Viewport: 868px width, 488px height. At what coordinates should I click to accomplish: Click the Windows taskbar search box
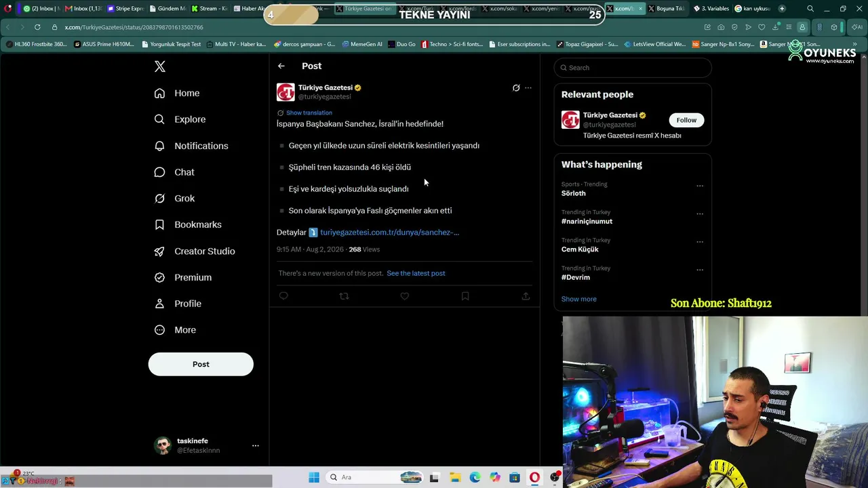point(375,477)
